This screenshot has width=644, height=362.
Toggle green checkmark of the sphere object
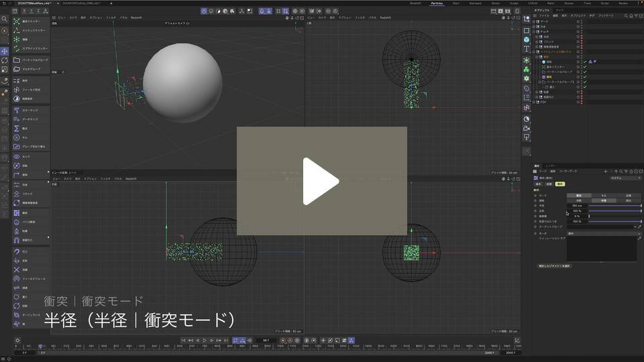[585, 62]
